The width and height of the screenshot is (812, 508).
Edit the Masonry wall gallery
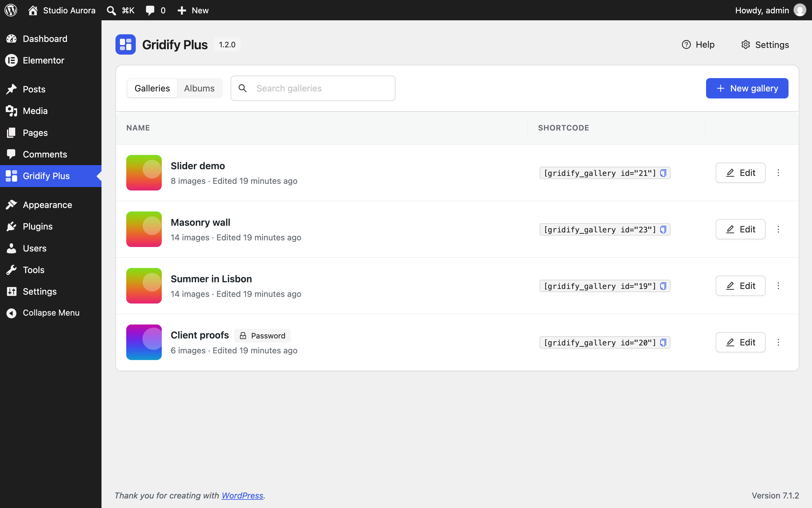(x=741, y=229)
